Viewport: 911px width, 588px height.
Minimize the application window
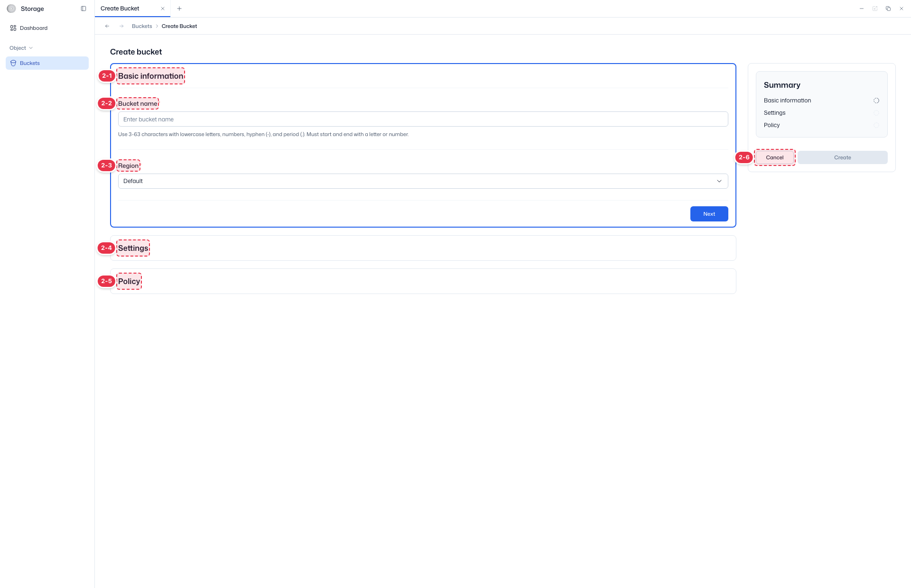[862, 9]
